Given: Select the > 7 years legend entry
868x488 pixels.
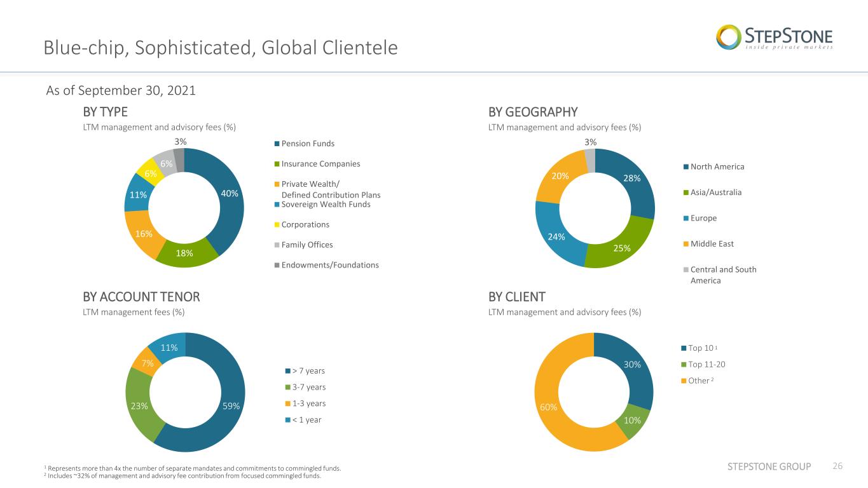Looking at the screenshot, I should point(305,370).
